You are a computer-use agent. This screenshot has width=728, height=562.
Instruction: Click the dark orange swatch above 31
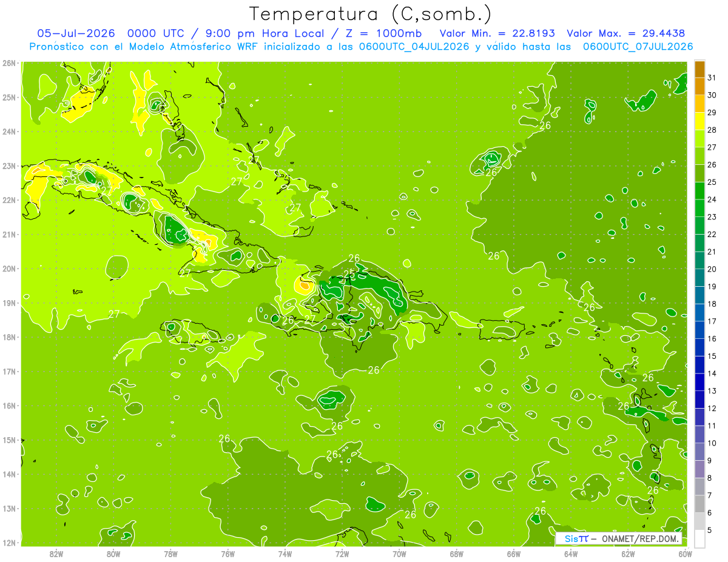(x=699, y=68)
